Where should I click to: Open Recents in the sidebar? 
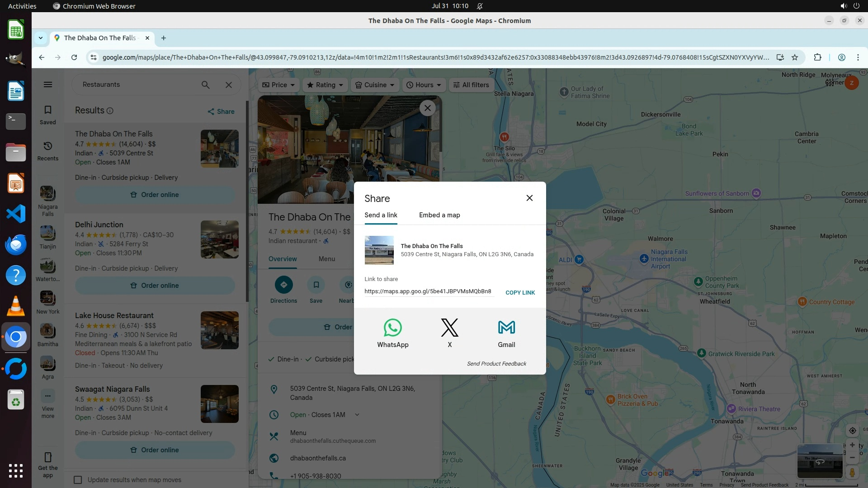(x=48, y=151)
